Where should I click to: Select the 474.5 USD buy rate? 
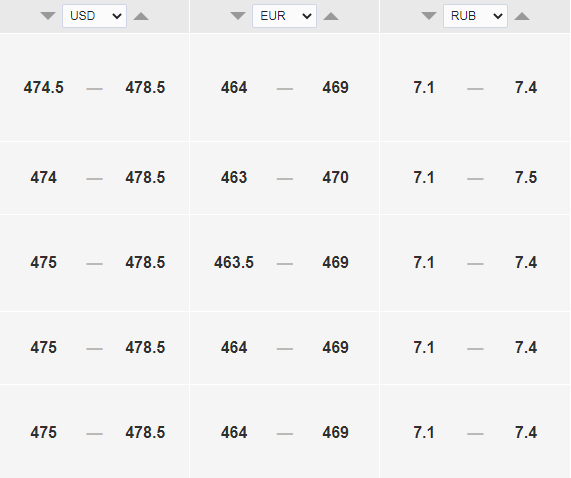point(44,88)
